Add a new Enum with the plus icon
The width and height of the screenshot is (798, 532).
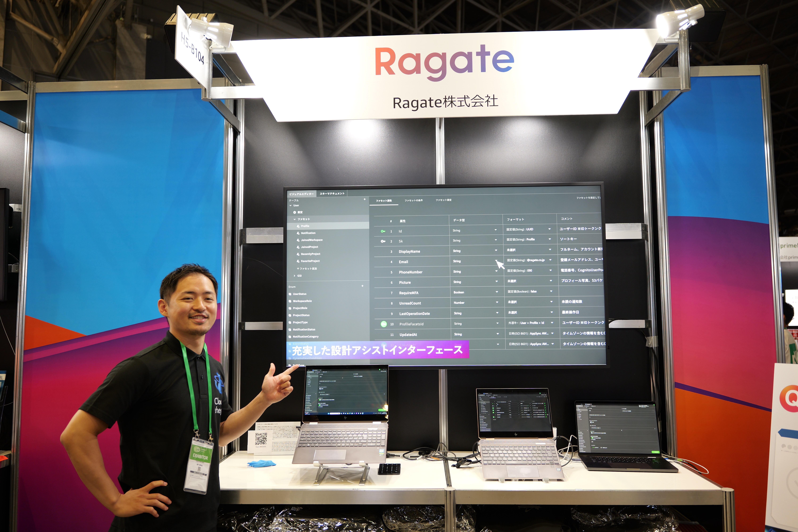(362, 286)
